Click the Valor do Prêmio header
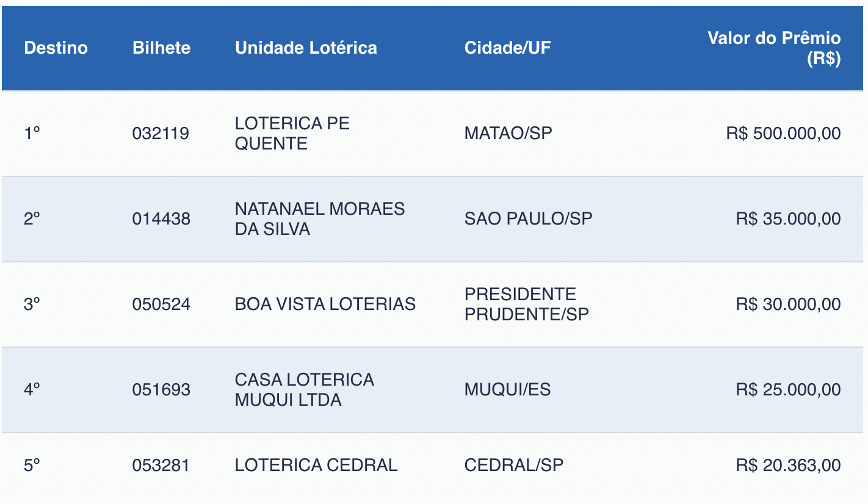Screen dimensions: 868x504 pyautogui.click(x=774, y=48)
